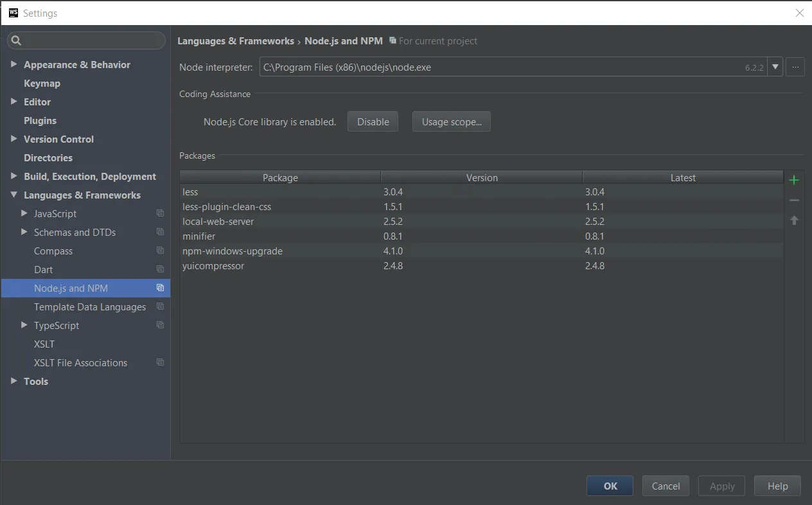812x505 pixels.
Task: Click project-level icon next to Template Data Languages
Action: click(x=161, y=306)
